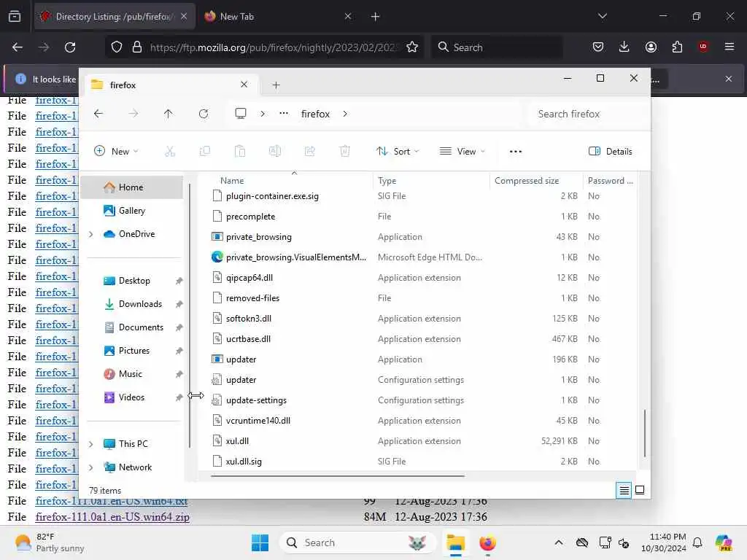This screenshot has height=560, width=747.
Task: Refresh the File Explorer view
Action: 204,114
